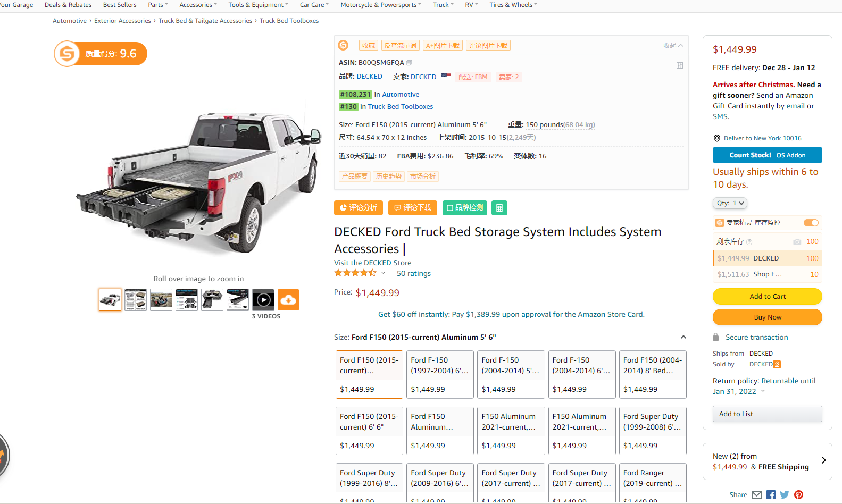The height and width of the screenshot is (504, 842).
Task: Click the camera icon in 剩余库存 row
Action: (797, 242)
